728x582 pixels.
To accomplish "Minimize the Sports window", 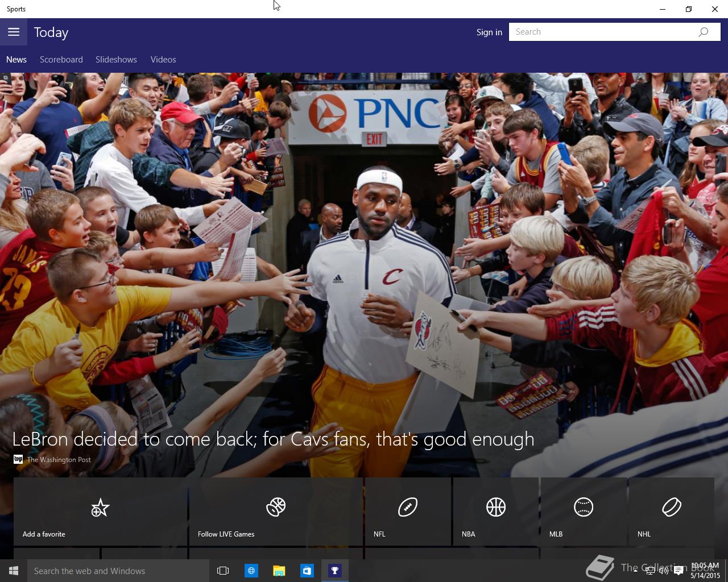I will [663, 9].
